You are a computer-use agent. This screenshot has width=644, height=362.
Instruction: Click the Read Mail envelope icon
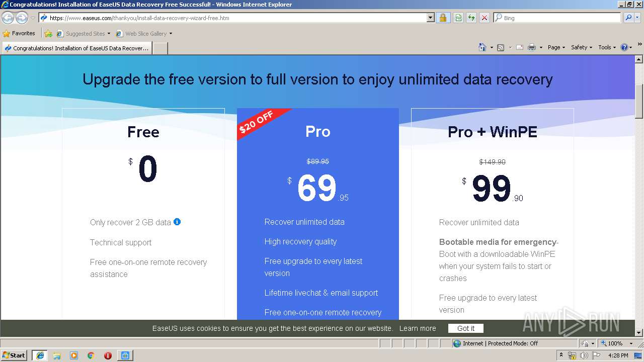520,47
